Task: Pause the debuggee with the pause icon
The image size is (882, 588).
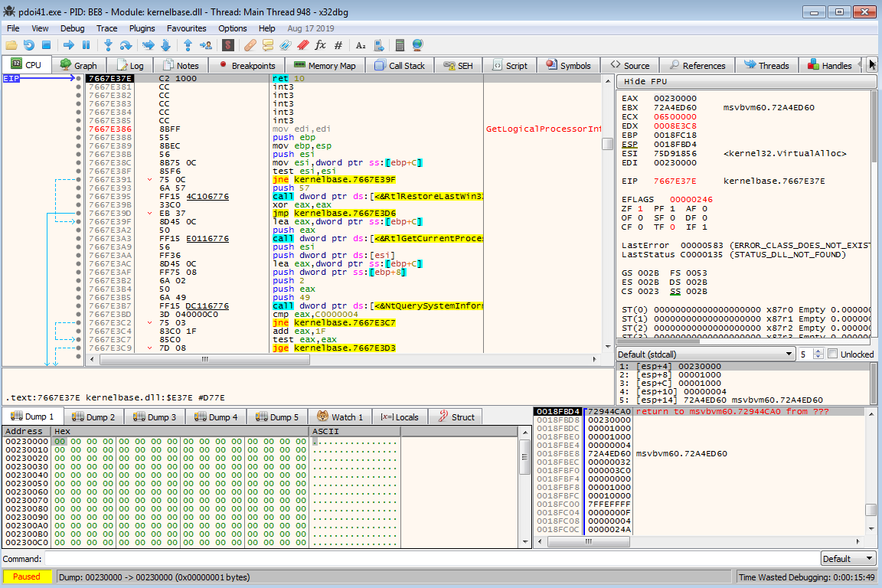Action: tap(86, 45)
